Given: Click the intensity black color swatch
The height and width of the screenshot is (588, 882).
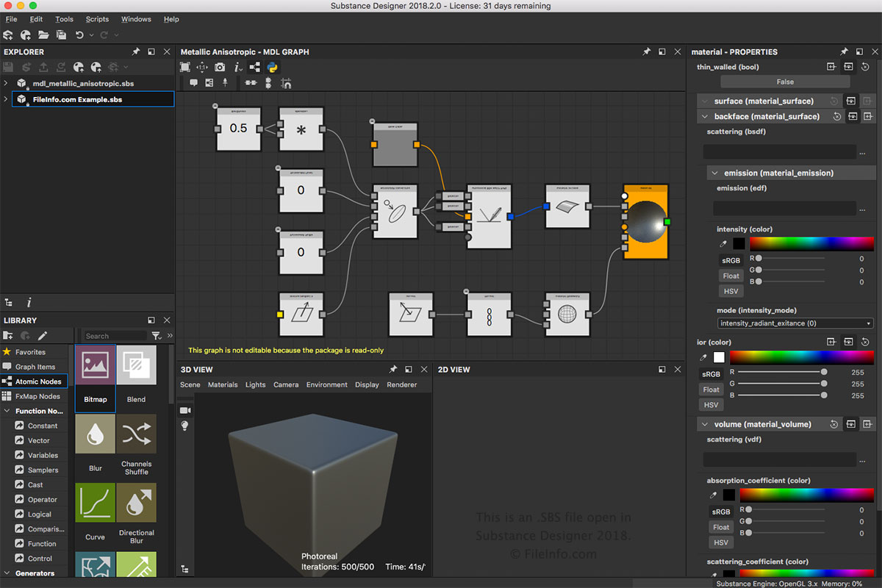Looking at the screenshot, I should (x=739, y=243).
